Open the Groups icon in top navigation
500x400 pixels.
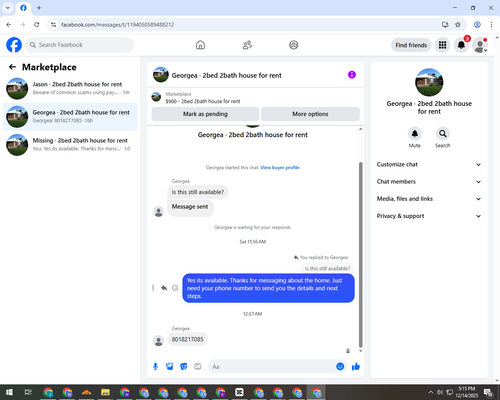tap(294, 45)
